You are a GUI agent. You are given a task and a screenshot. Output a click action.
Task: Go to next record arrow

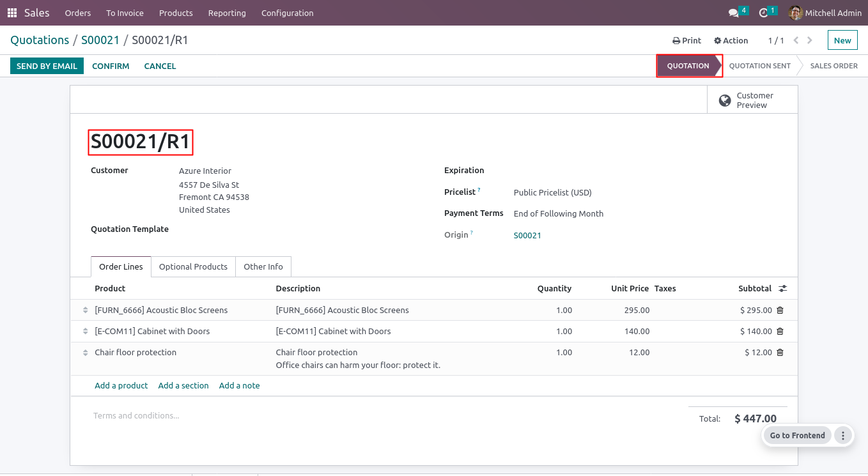click(x=810, y=40)
